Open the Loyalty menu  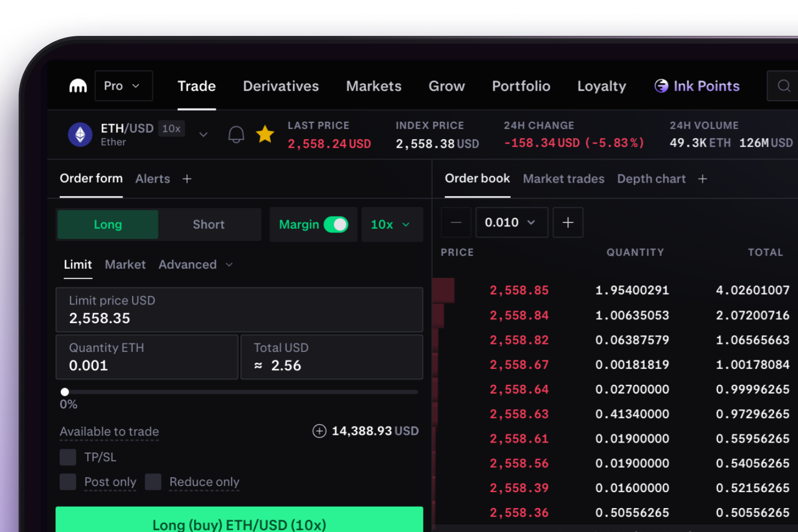click(602, 86)
